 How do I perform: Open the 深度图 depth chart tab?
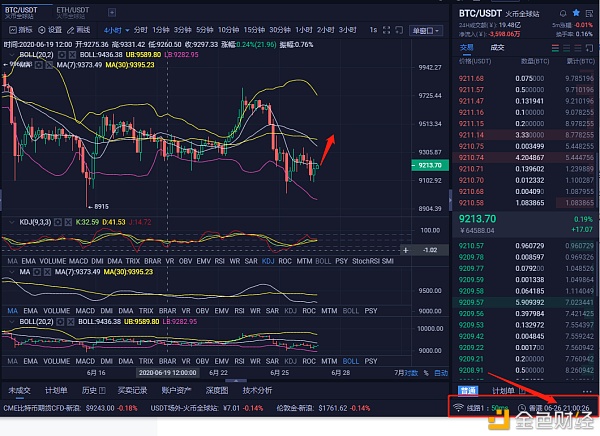[x=217, y=390]
